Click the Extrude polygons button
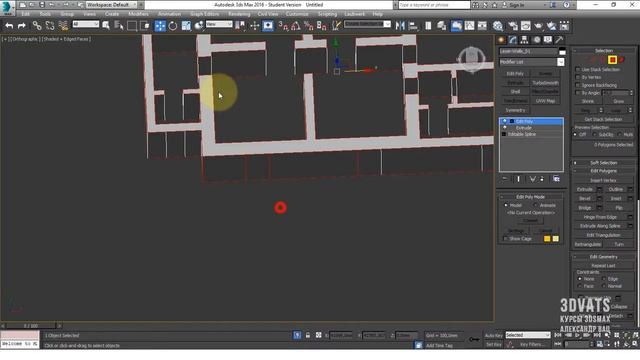Image resolution: width=640 pixels, height=360 pixels. coord(584,189)
